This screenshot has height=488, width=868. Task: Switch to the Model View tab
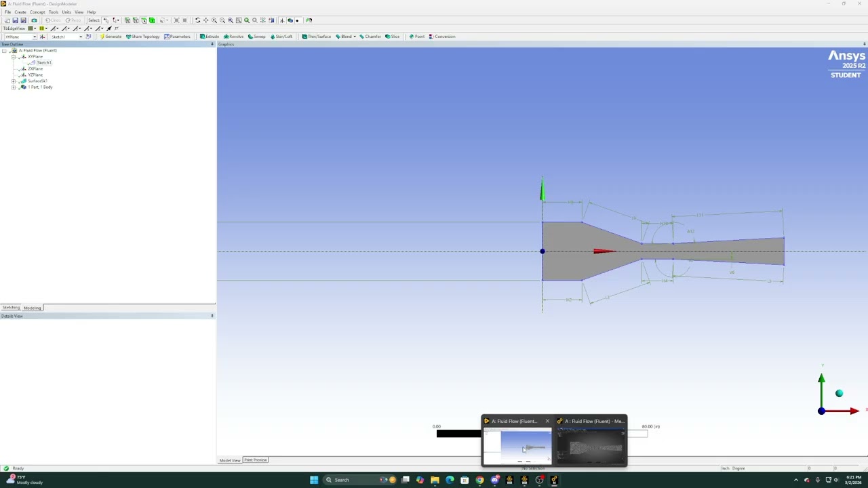pyautogui.click(x=230, y=460)
